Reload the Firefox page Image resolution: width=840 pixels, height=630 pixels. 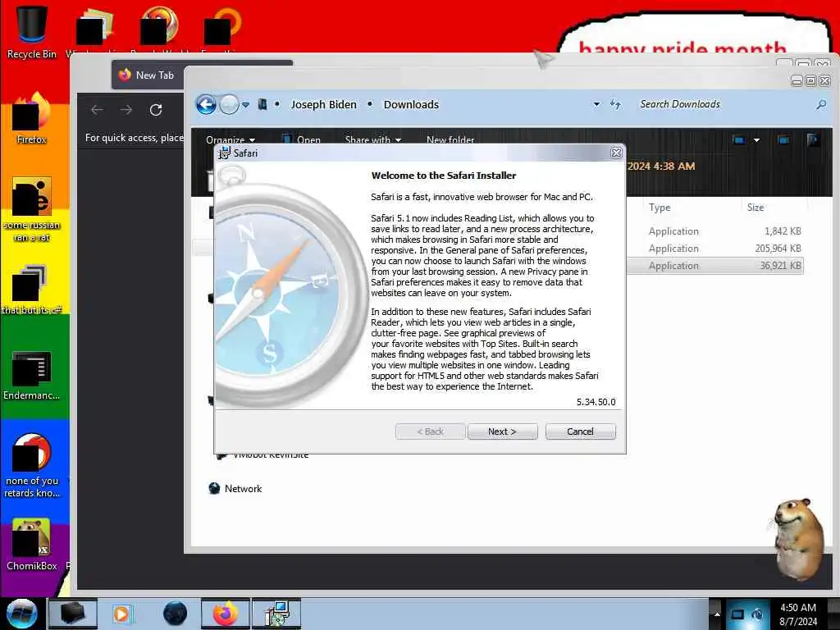[x=156, y=110]
